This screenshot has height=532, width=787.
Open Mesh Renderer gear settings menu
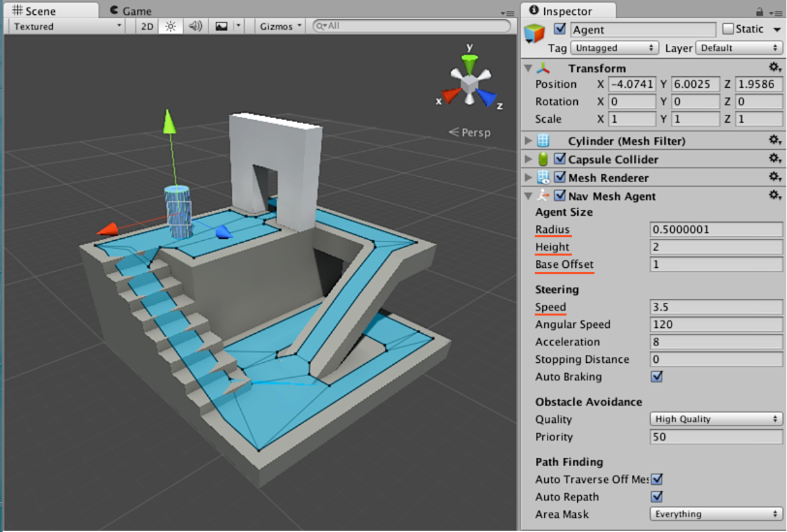[x=775, y=176]
